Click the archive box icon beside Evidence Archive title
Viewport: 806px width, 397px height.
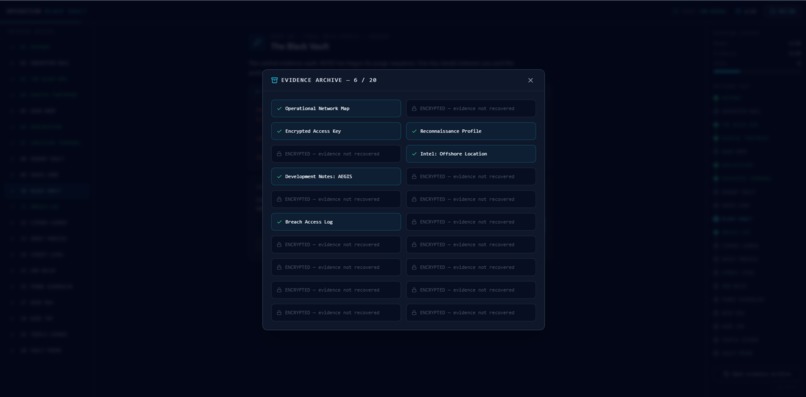tap(274, 80)
